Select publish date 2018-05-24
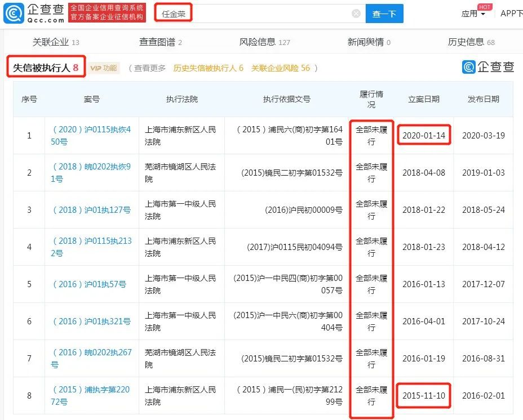523x420 pixels. pyautogui.click(x=484, y=209)
